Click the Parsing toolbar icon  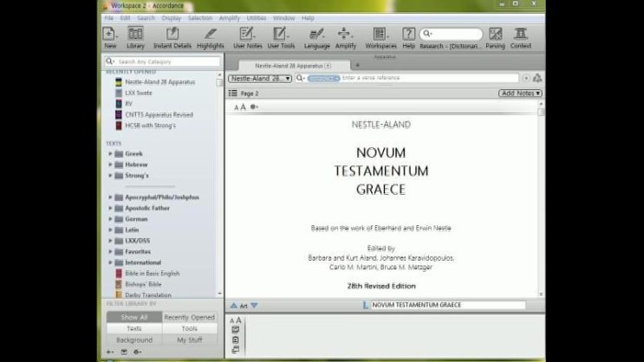[495, 36]
